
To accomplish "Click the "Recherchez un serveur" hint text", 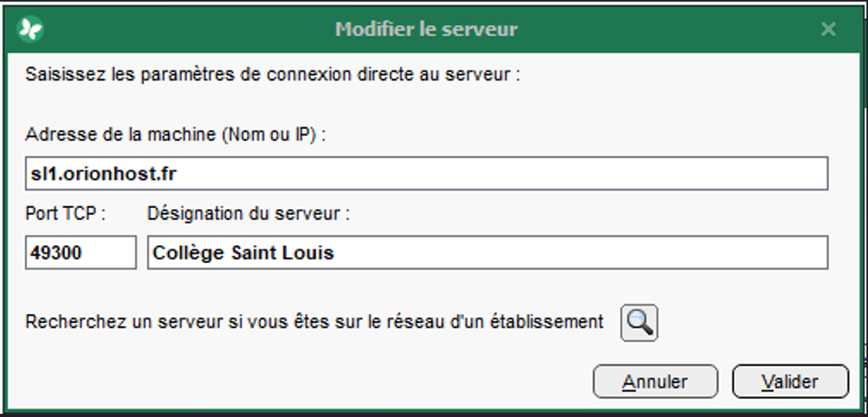I will [315, 322].
